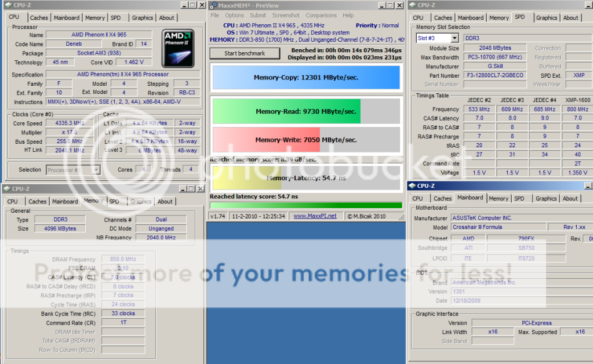Screen dimensions: 593x364
Task: Click the Command Rate value '1T'
Action: point(123,323)
